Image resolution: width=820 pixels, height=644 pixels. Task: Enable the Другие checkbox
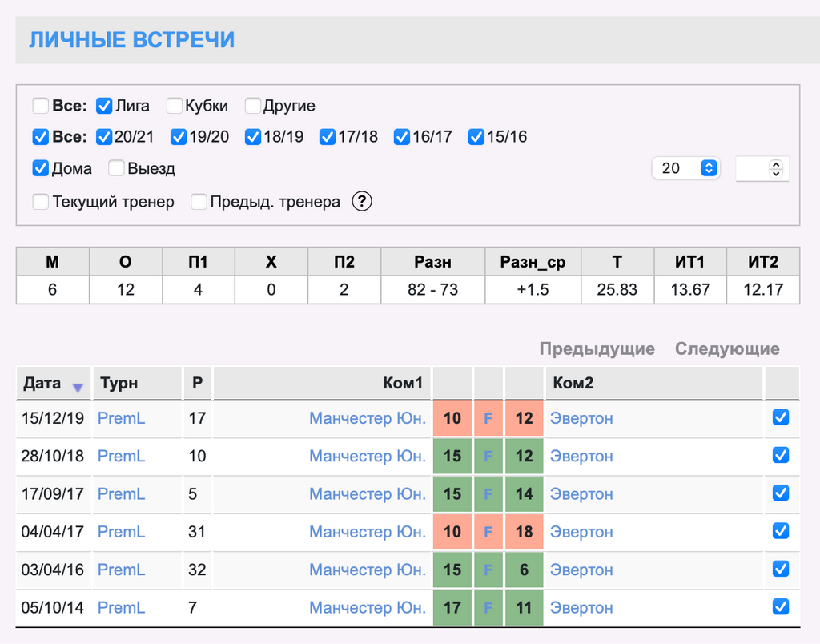pyautogui.click(x=253, y=106)
